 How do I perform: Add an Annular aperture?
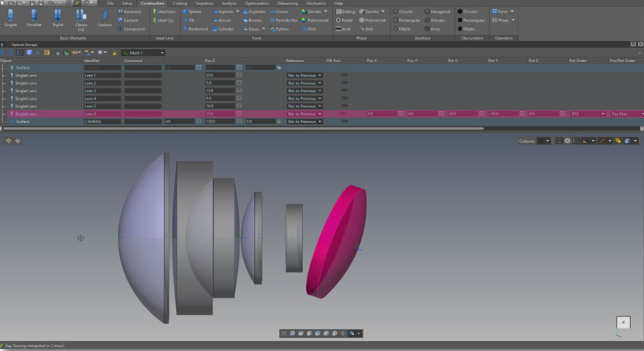tap(434, 20)
